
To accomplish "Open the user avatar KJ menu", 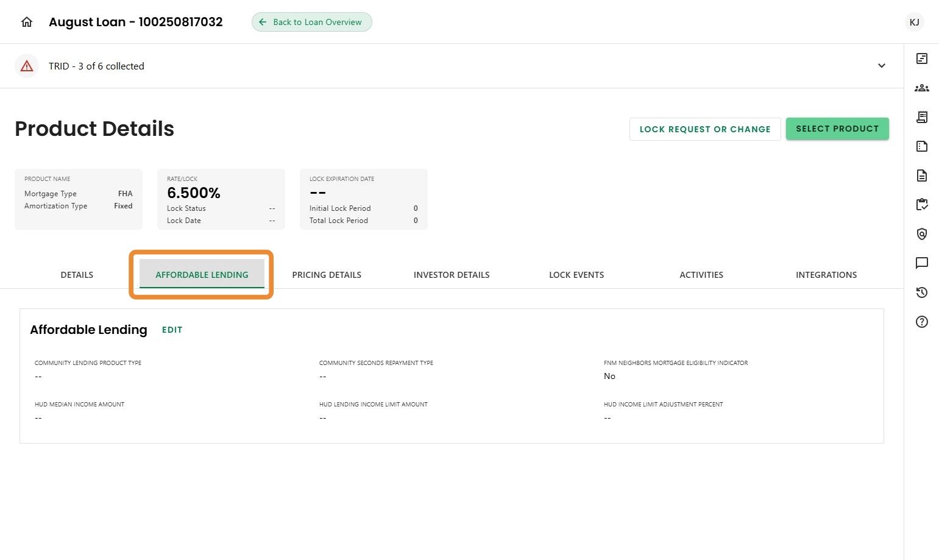I will coord(914,22).
